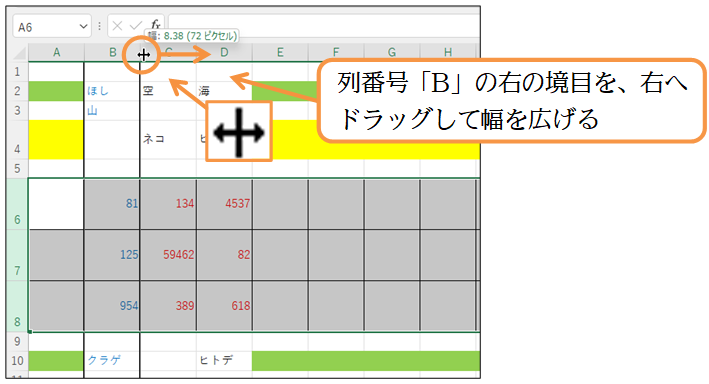Click the cell with value 954
This screenshot has width=709, height=384.
tap(112, 306)
